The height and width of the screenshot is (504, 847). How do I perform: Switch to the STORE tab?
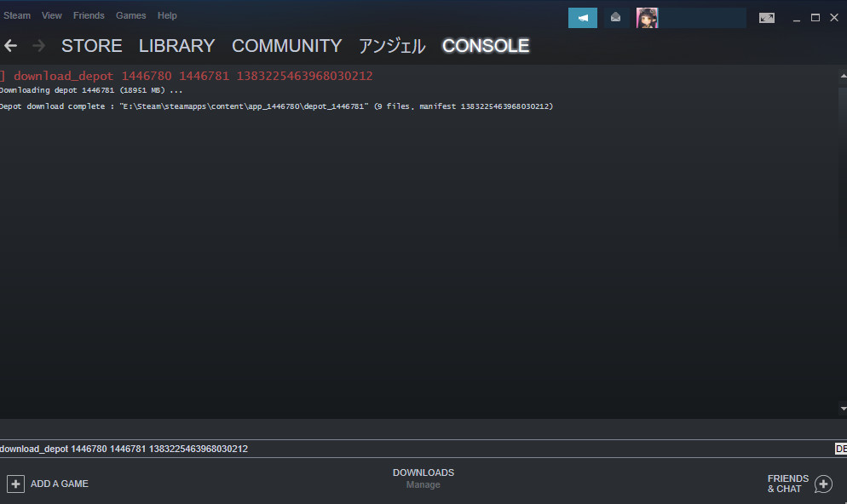tap(92, 46)
